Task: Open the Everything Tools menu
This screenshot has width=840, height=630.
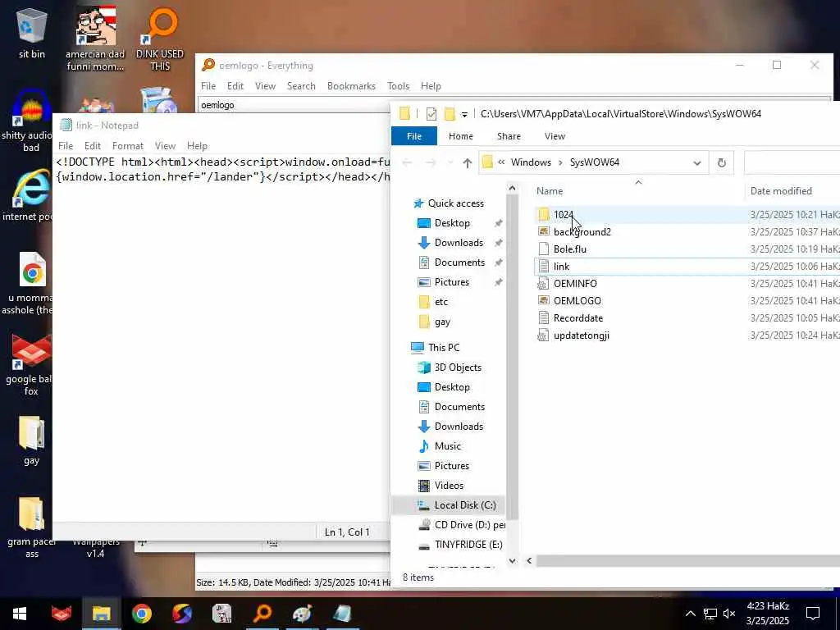Action: point(398,86)
